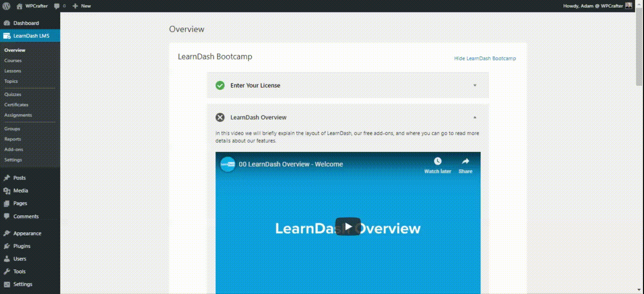Image resolution: width=644 pixels, height=294 pixels.
Task: Click the Hide LearnDash Bootcamp link
Action: [x=485, y=58]
